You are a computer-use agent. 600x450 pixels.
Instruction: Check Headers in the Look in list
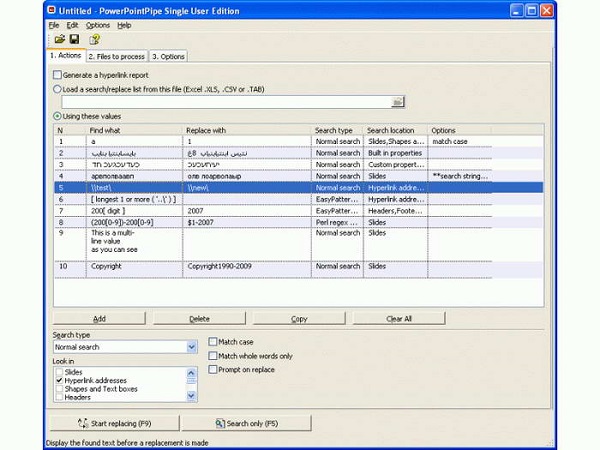coord(59,397)
